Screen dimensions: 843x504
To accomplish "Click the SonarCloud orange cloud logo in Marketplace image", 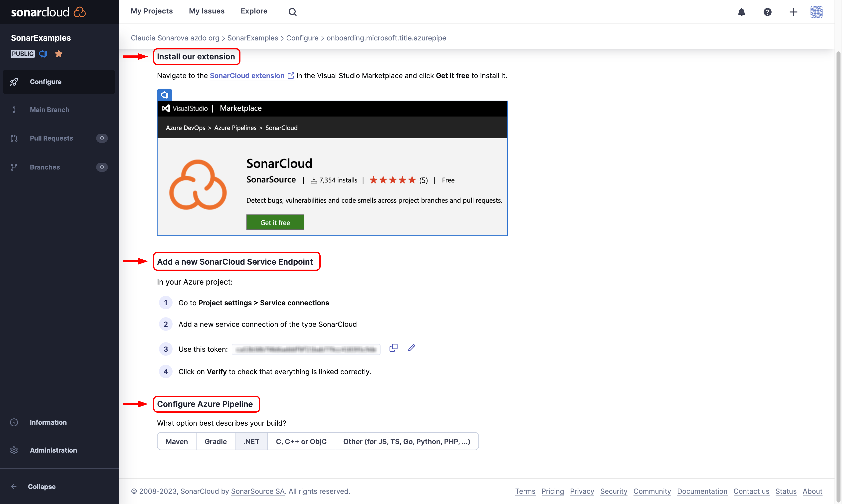I will click(x=198, y=184).
